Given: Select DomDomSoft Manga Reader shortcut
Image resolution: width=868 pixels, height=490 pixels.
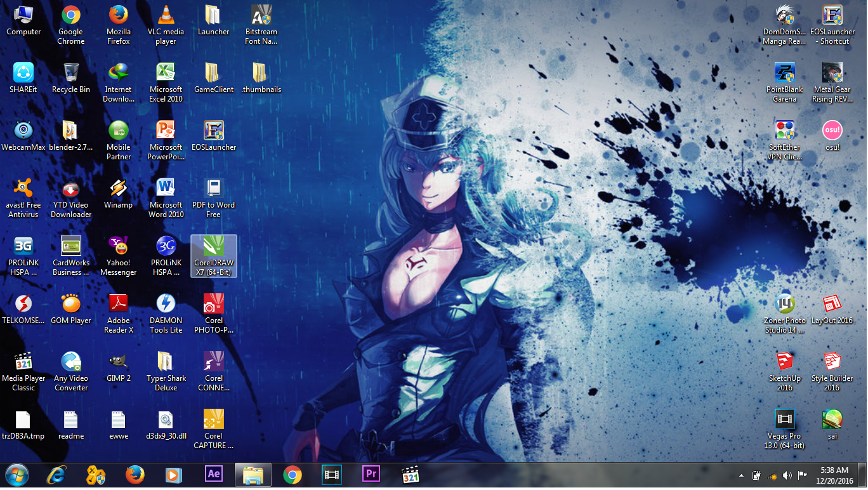Looking at the screenshot, I should coord(785,25).
